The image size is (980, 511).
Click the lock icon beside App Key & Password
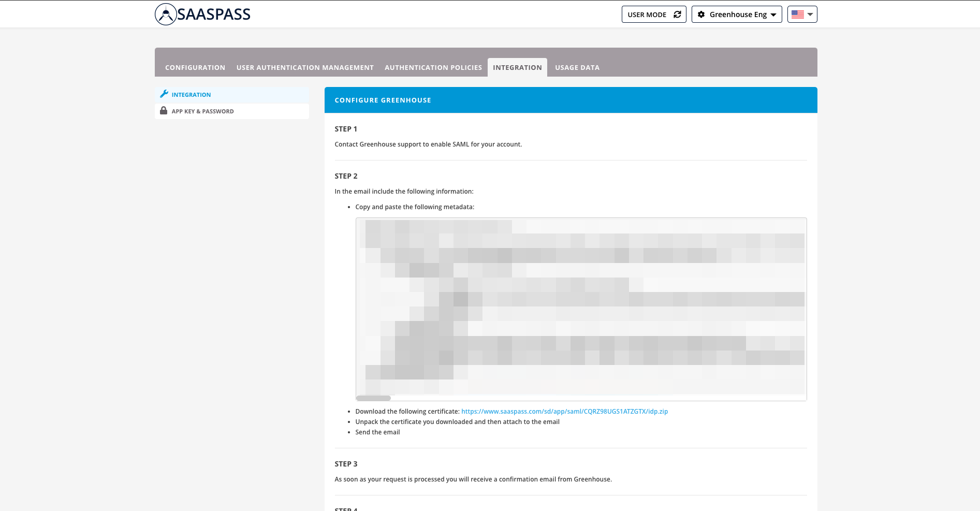(164, 111)
